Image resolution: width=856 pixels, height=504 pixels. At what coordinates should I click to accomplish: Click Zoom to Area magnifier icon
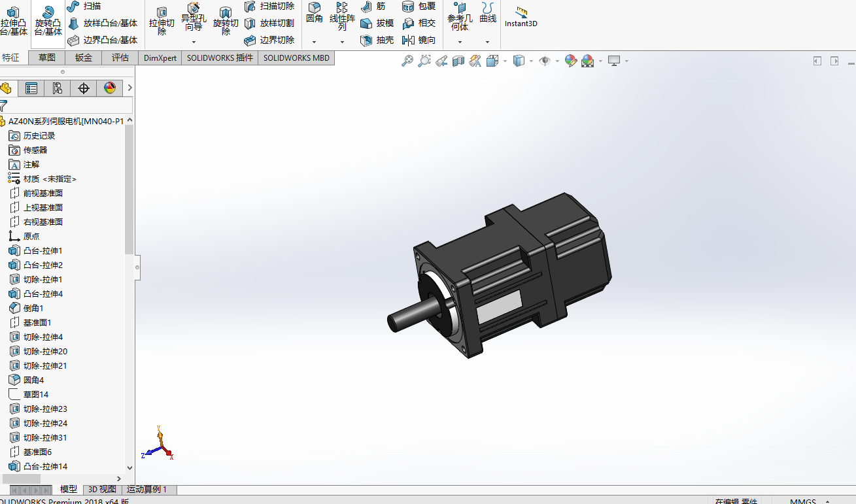pyautogui.click(x=424, y=61)
